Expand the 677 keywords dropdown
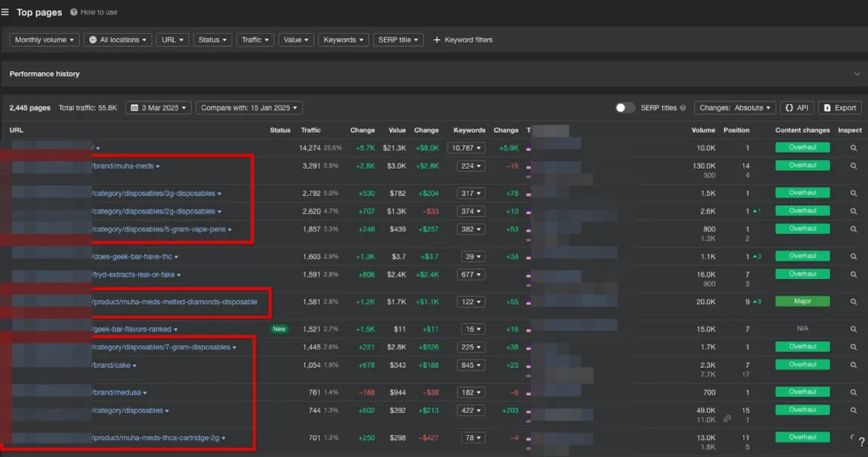Screen dimensions: 868x457 pyautogui.click(x=470, y=275)
